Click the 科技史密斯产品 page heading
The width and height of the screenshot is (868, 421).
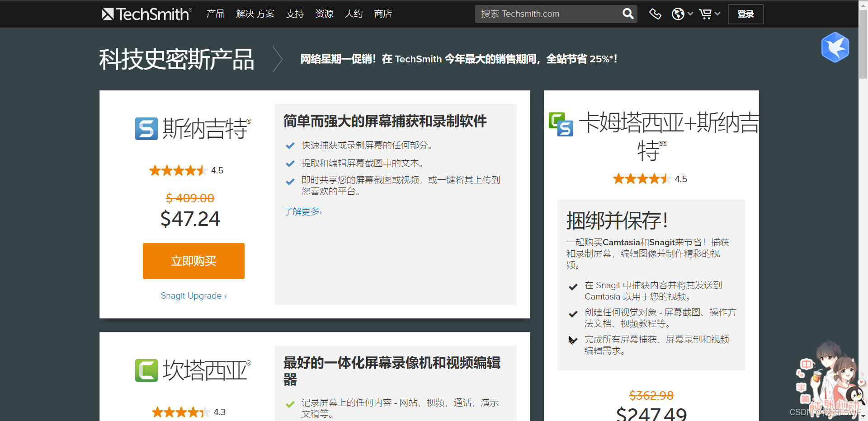coord(176,60)
